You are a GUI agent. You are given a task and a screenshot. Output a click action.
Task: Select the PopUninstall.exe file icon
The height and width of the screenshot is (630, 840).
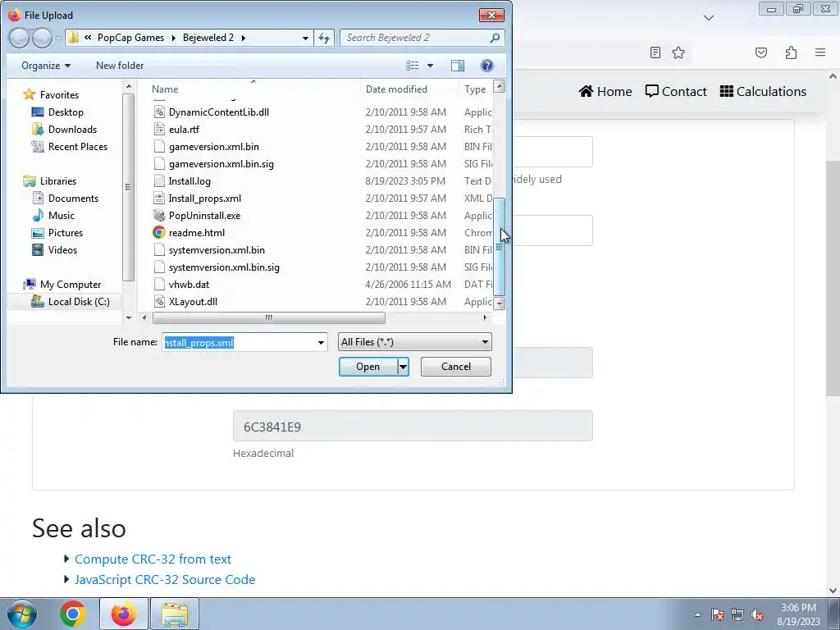point(159,216)
